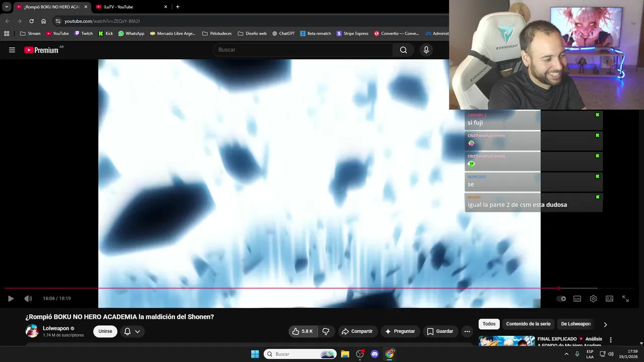Viewport: 644px width, 362px height.
Task: Open the Lolweapon channel avatar
Action: point(32,331)
